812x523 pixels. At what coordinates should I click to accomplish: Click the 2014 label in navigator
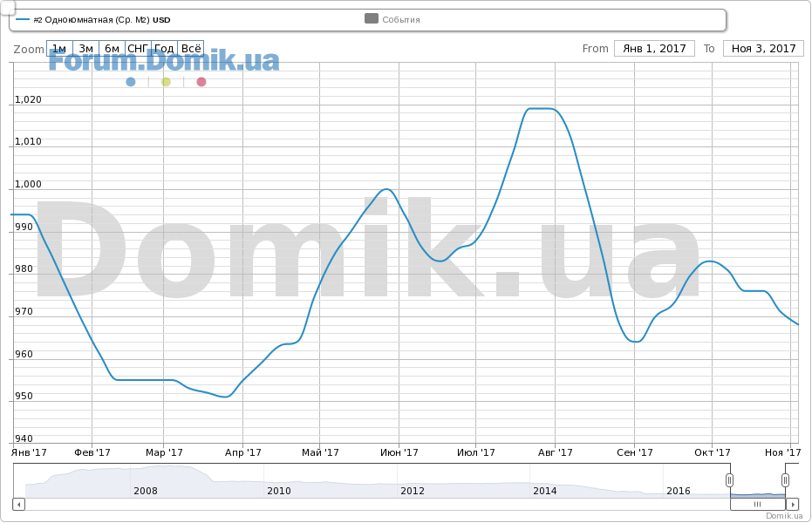click(x=545, y=491)
